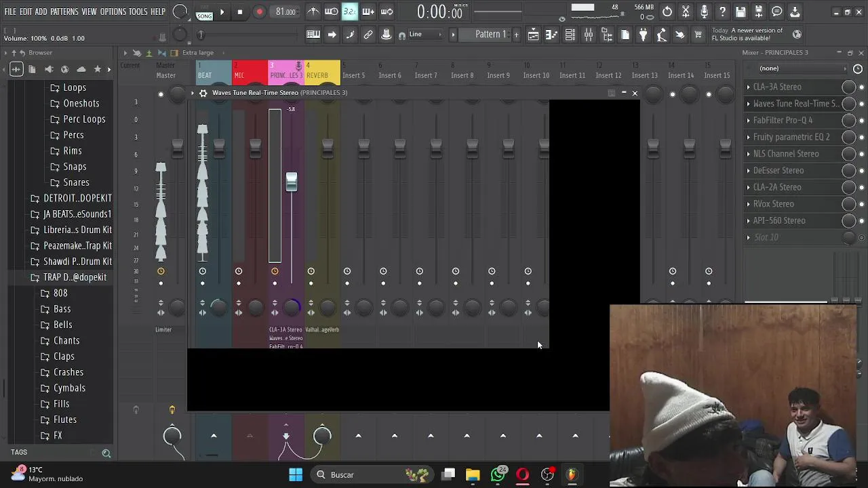Select Browser cloud tab icon
Viewport: 868px width, 488px height.
click(81, 68)
